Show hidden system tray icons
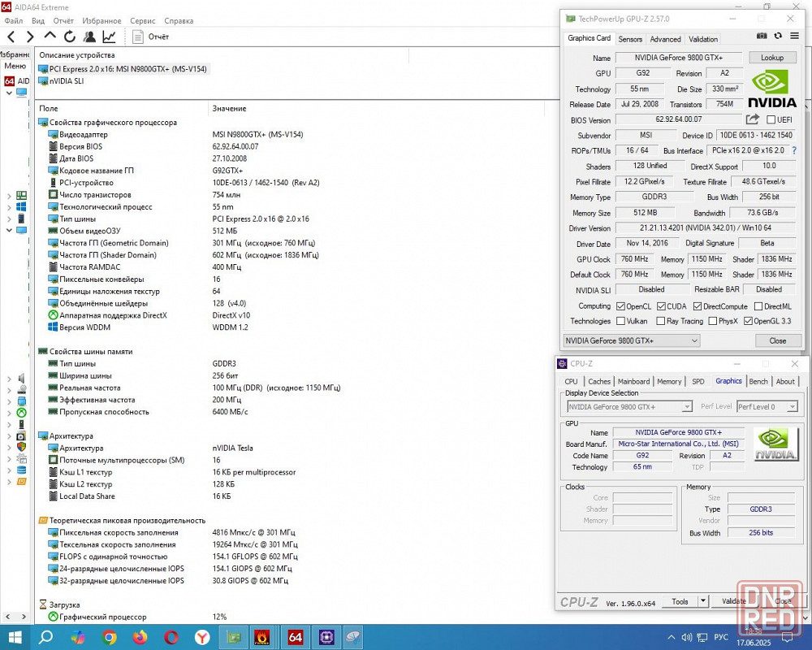 click(672, 637)
